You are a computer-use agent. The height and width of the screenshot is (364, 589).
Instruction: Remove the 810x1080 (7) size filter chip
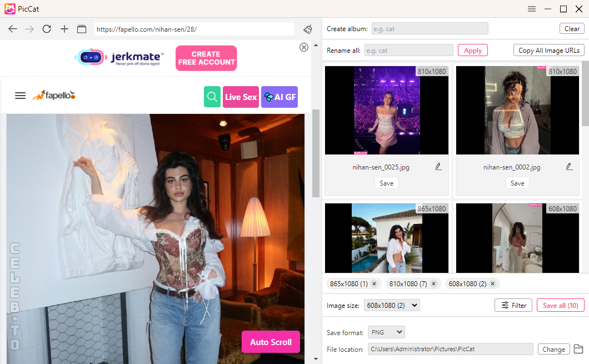pyautogui.click(x=433, y=283)
